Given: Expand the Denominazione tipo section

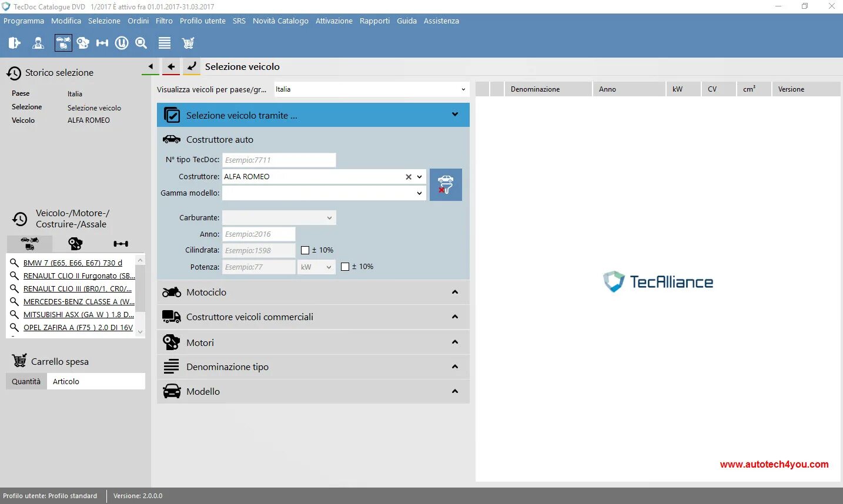Looking at the screenshot, I should click(x=454, y=367).
